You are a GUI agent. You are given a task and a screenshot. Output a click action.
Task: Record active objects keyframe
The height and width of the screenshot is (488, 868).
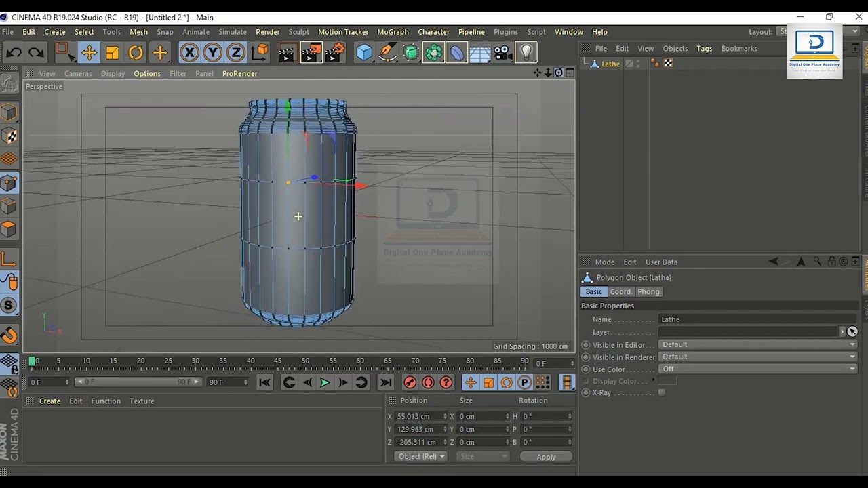[x=410, y=383]
